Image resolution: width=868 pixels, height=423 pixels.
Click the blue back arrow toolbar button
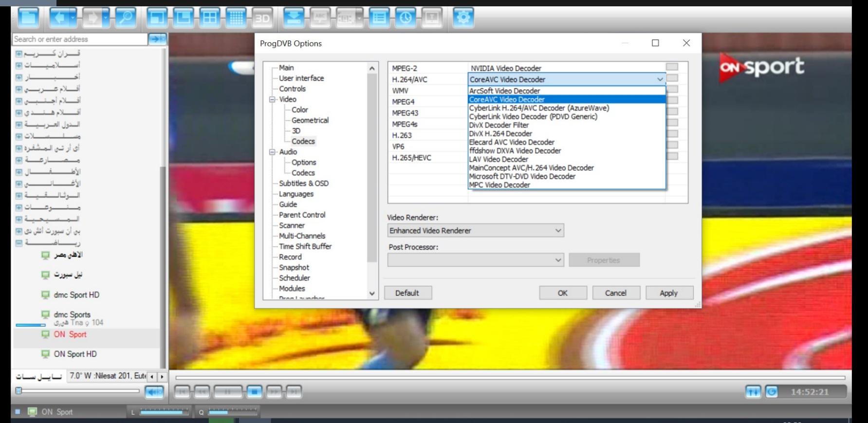coord(59,18)
